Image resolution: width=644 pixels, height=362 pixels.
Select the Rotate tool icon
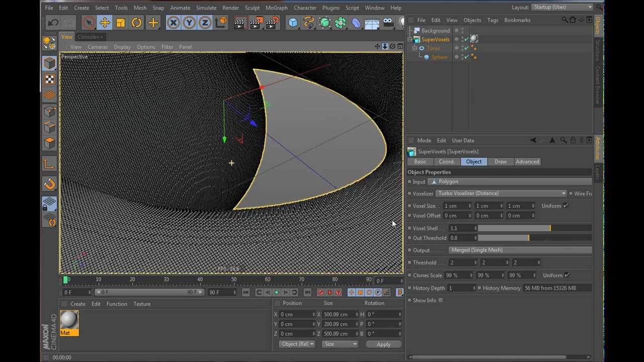coord(136,22)
